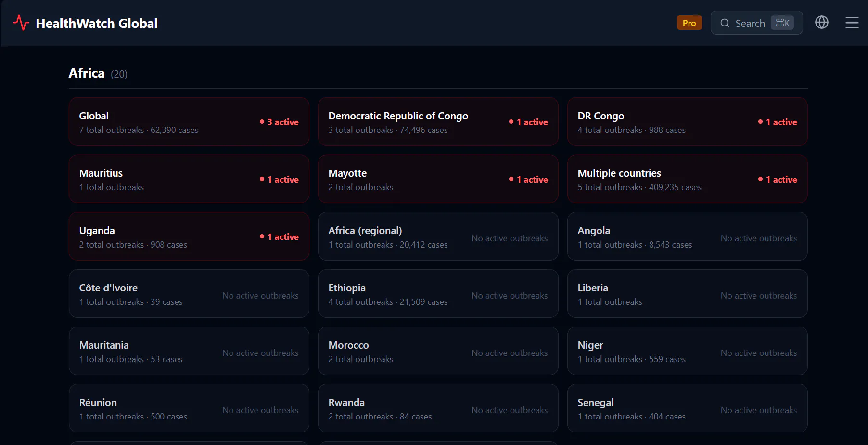Open the Mauritania card
868x445 pixels.
[189, 351]
